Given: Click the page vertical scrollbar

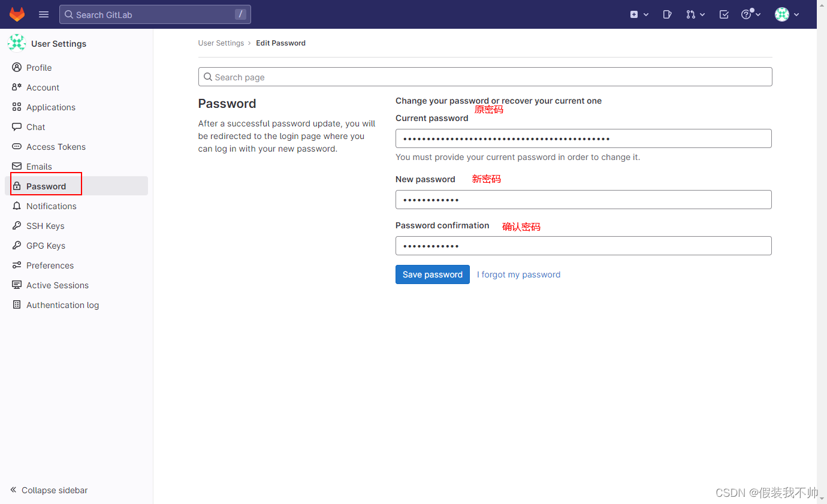Looking at the screenshot, I should pyautogui.click(x=822, y=252).
